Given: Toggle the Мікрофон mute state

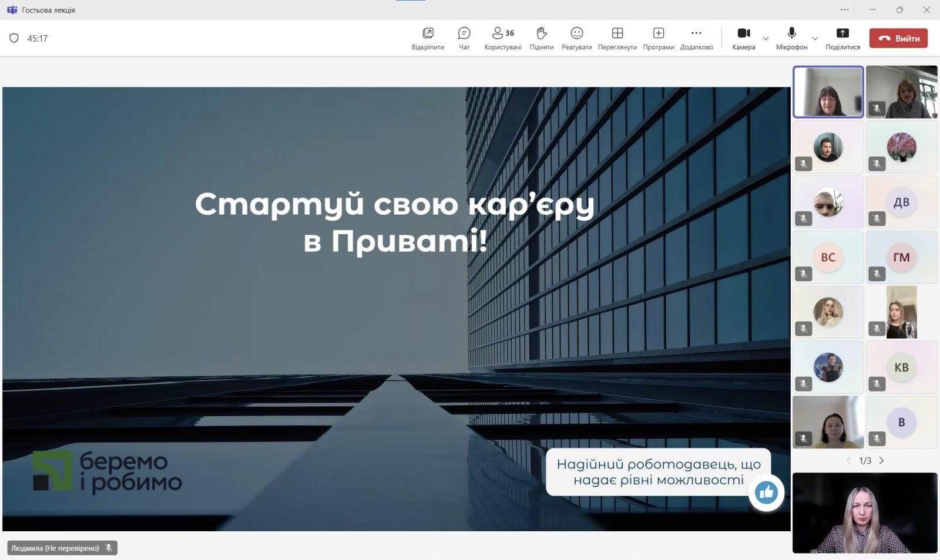Looking at the screenshot, I should (x=791, y=38).
